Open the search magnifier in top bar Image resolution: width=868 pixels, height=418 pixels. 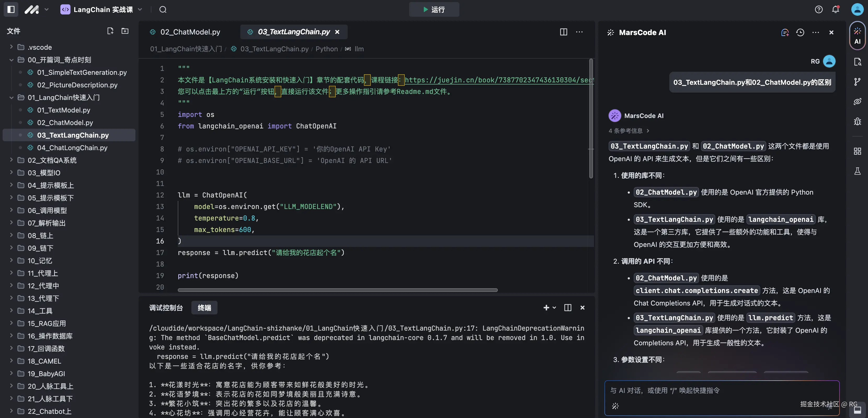[x=163, y=9]
